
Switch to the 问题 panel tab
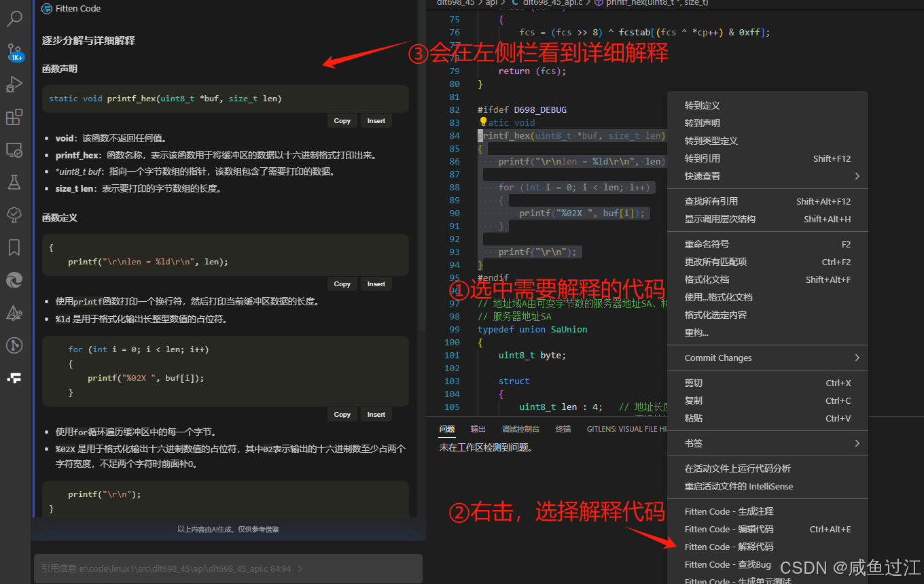pos(446,429)
